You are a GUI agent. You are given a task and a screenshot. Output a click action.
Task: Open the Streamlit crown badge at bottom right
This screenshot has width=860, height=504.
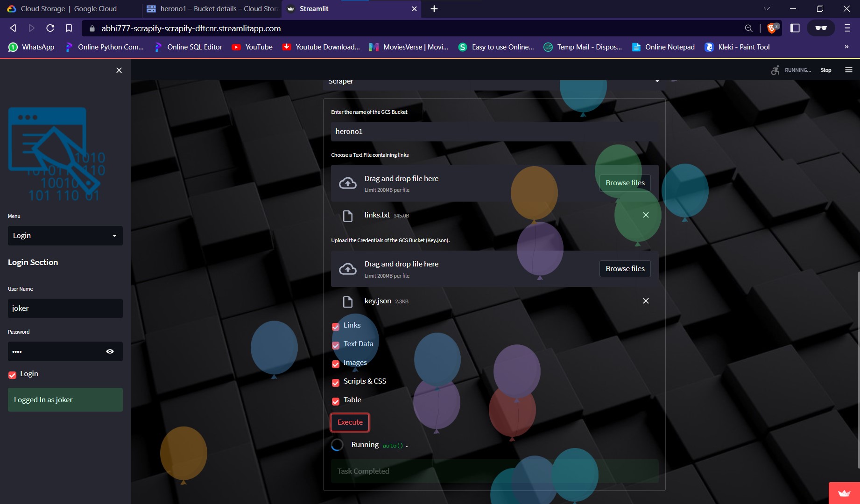[844, 493]
